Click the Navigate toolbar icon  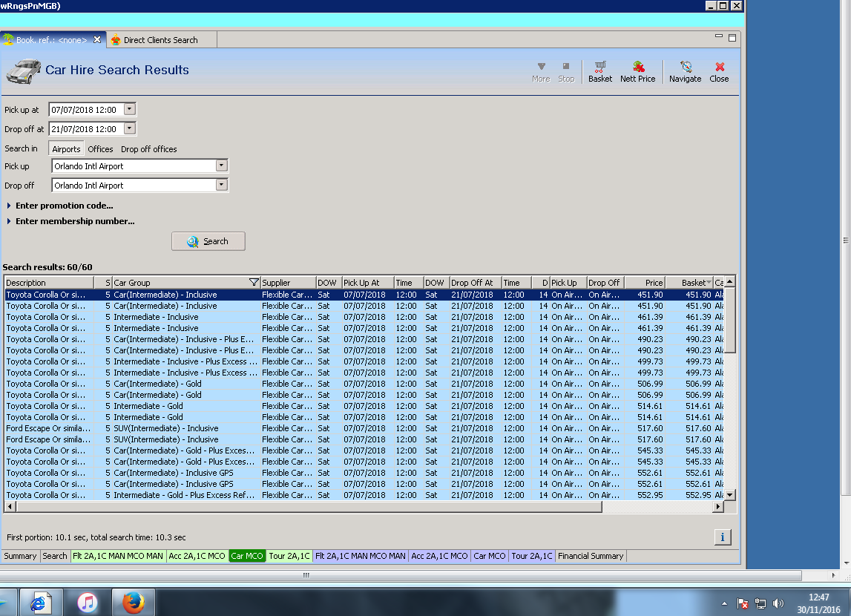[685, 71]
